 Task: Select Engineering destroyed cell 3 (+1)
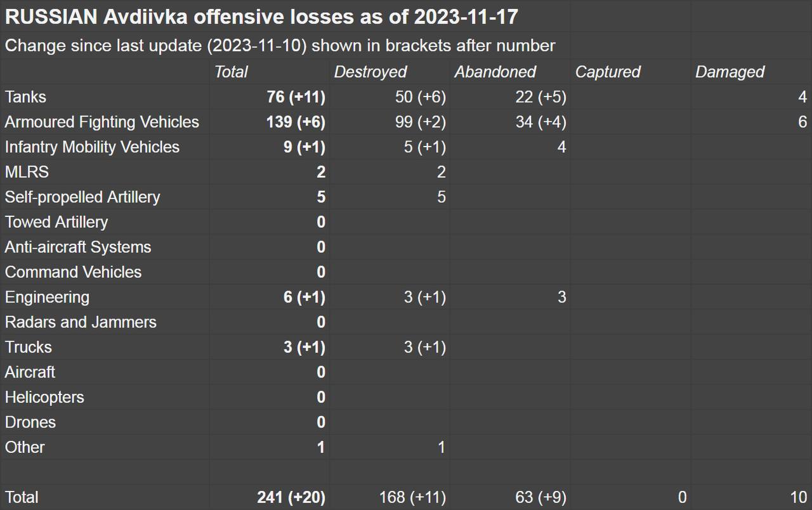tap(424, 297)
